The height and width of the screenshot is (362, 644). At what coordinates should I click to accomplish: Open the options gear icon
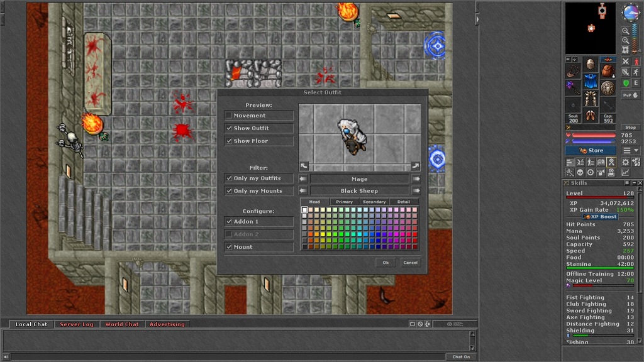point(626,162)
